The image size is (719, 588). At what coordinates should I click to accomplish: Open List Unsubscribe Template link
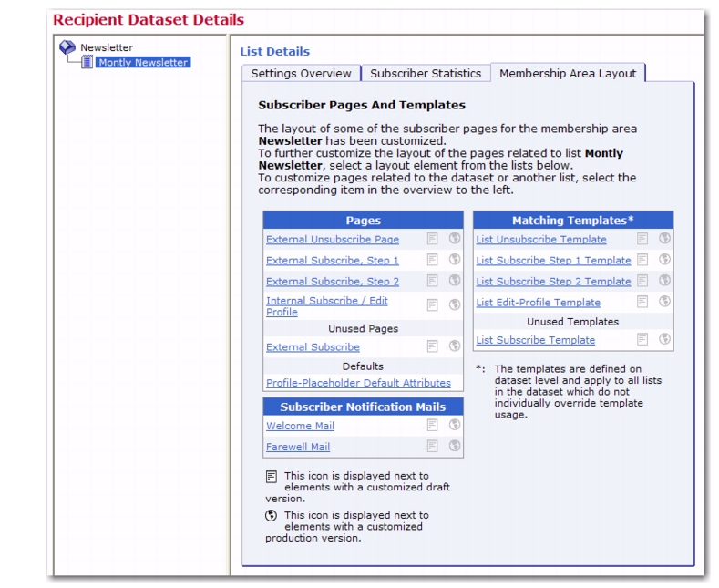(x=541, y=240)
